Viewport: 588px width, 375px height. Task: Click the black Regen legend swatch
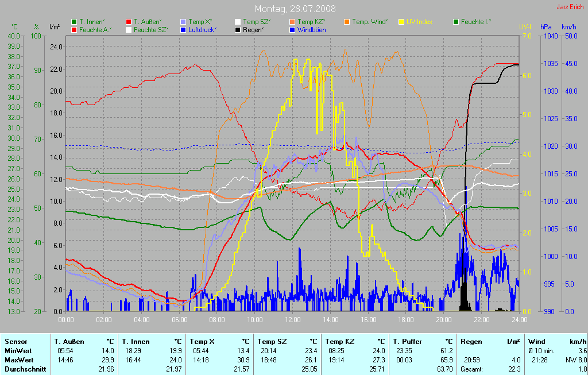point(238,30)
